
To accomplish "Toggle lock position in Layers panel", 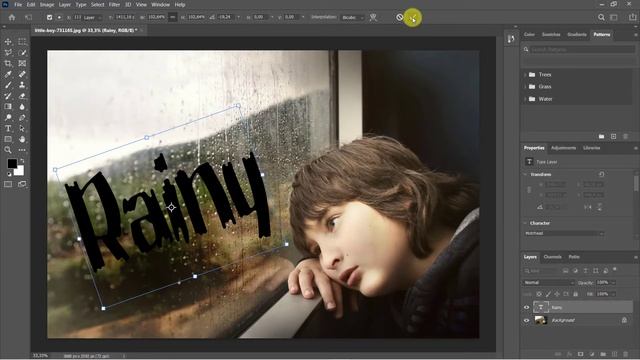I will (x=557, y=294).
